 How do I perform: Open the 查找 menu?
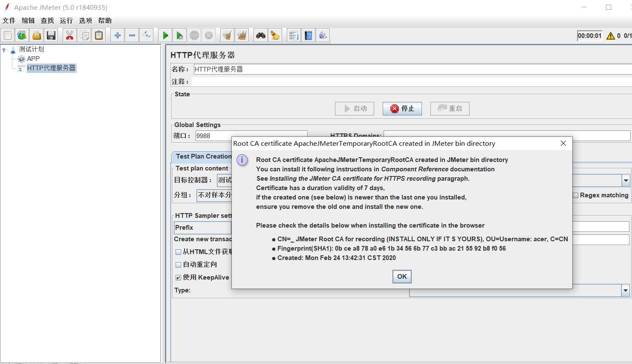47,20
